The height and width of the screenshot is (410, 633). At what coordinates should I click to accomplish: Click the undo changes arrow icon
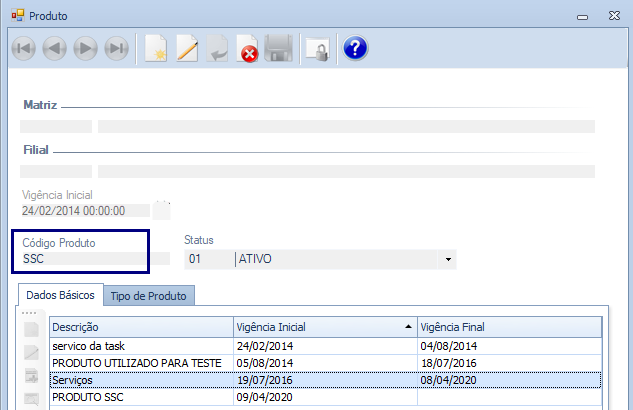(217, 48)
